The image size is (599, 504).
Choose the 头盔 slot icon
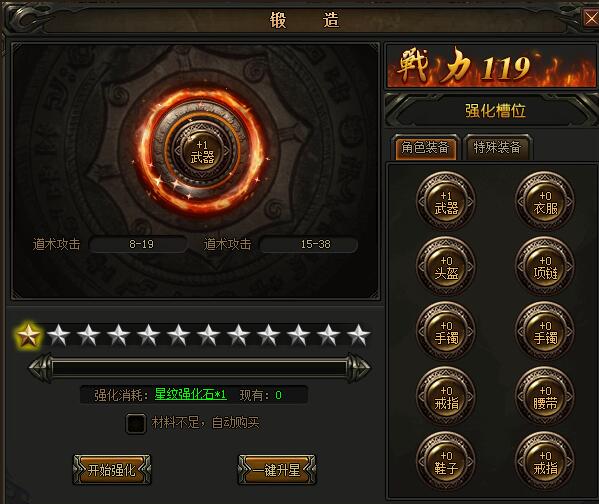pos(446,266)
